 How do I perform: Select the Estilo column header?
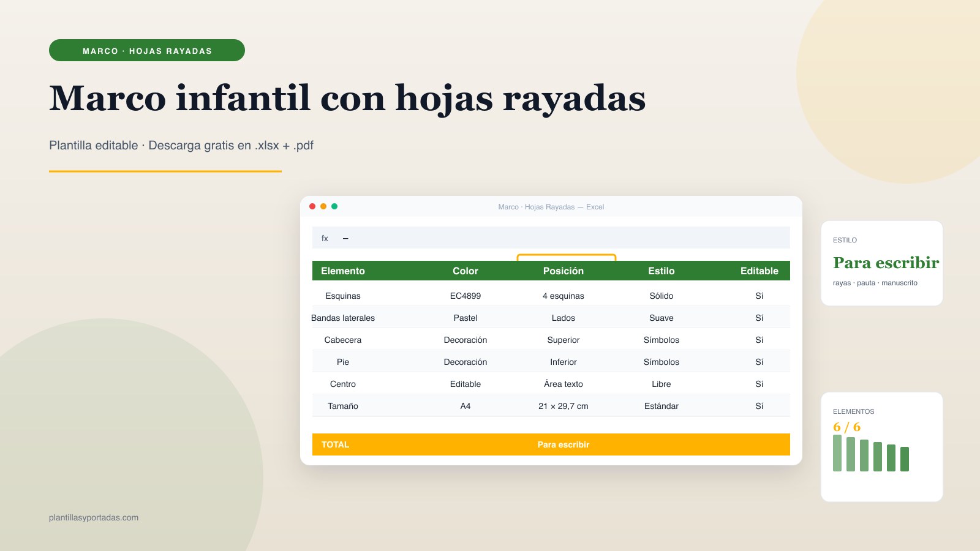click(x=661, y=271)
